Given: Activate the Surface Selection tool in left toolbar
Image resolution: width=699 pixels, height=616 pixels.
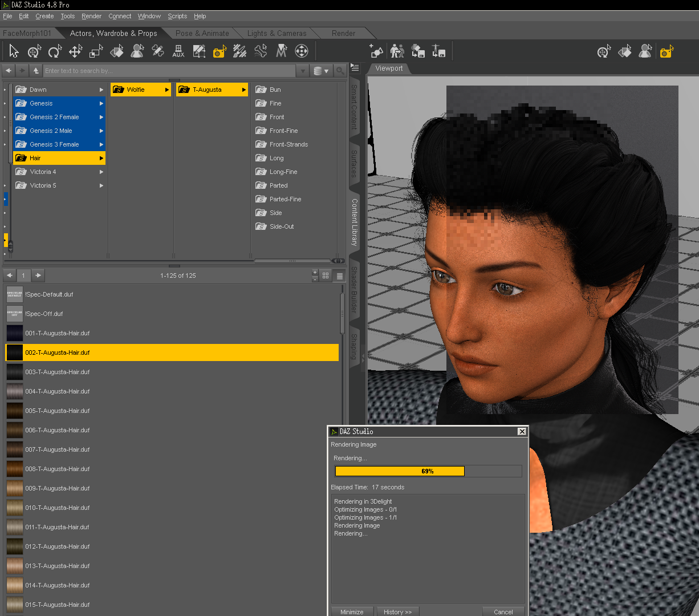Looking at the screenshot, I should point(117,52).
